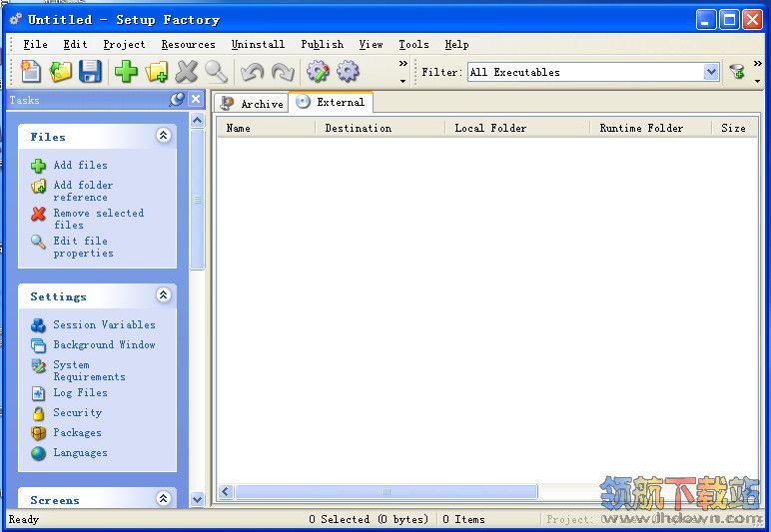Click the gear with pencil settings icon
This screenshot has height=532, width=771.
pyautogui.click(x=318, y=72)
